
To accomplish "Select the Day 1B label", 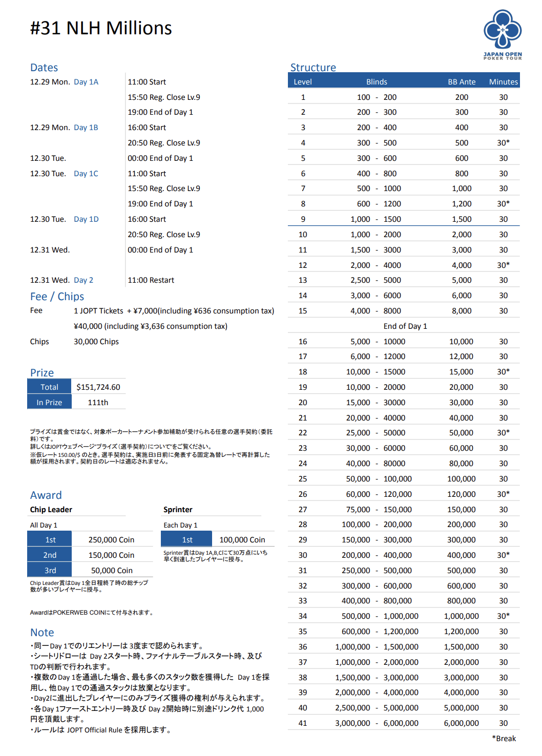I will 86,128.
